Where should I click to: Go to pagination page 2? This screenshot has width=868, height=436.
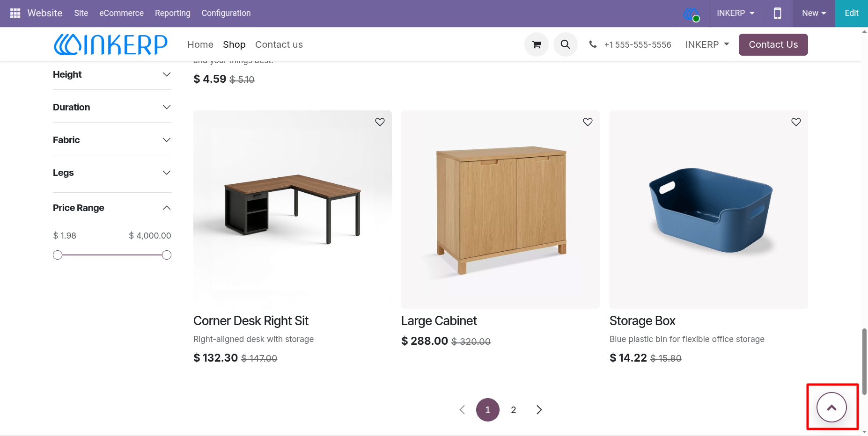click(513, 410)
